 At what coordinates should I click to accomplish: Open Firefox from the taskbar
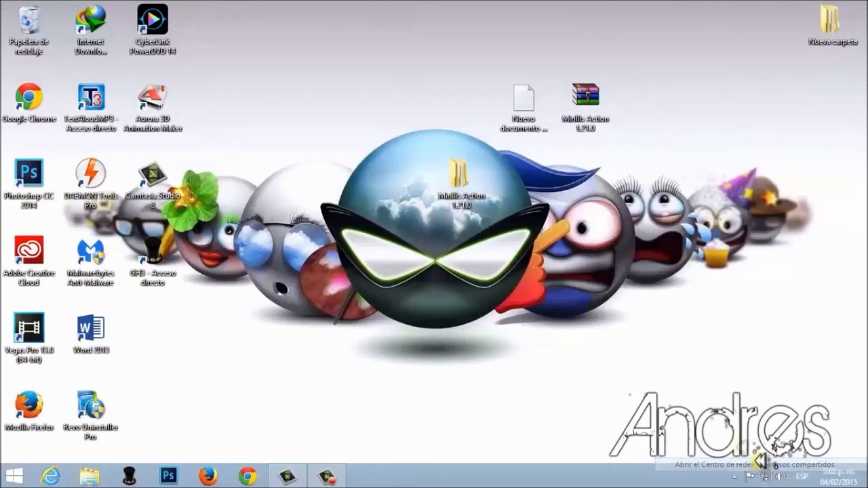(x=208, y=476)
